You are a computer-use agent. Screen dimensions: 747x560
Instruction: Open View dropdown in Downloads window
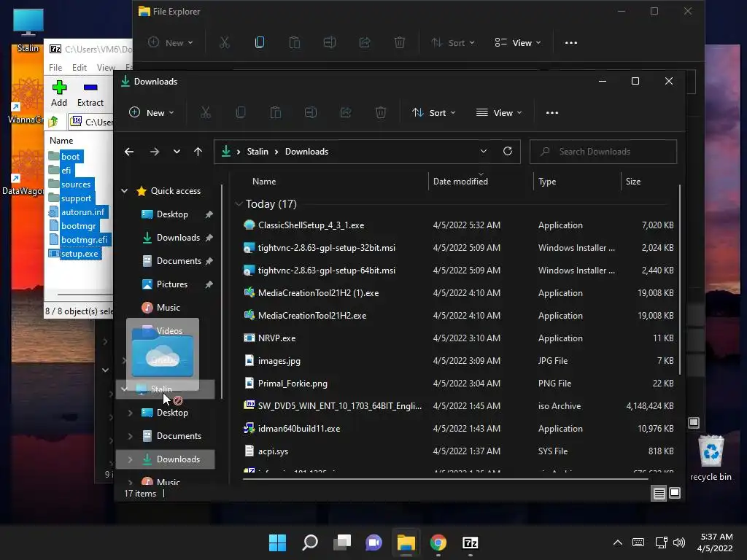point(499,113)
